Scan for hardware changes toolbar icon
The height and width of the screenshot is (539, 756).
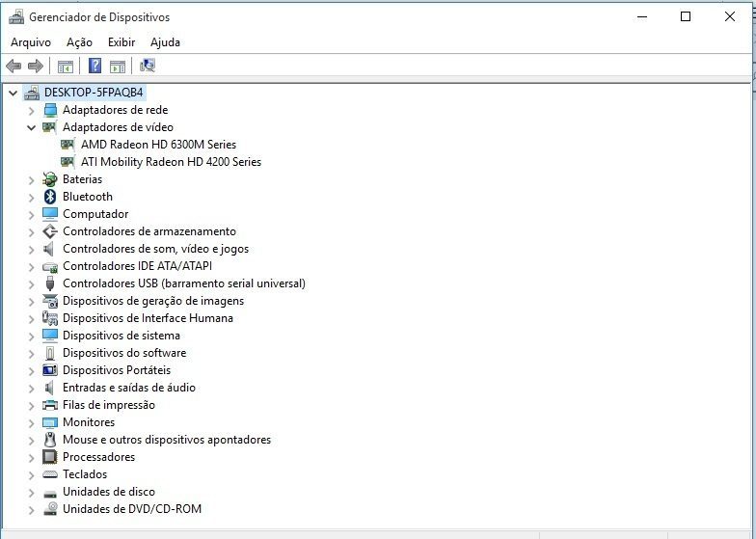(147, 66)
